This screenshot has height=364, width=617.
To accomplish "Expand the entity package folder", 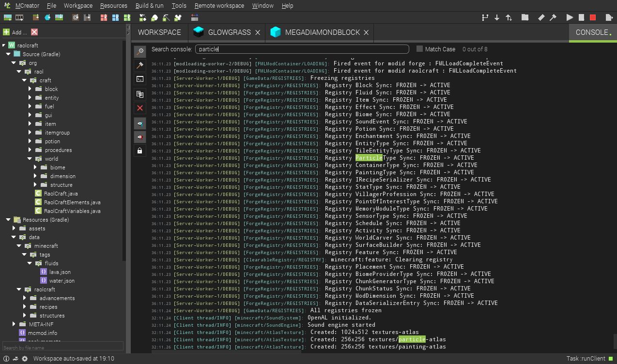I will click(30, 97).
